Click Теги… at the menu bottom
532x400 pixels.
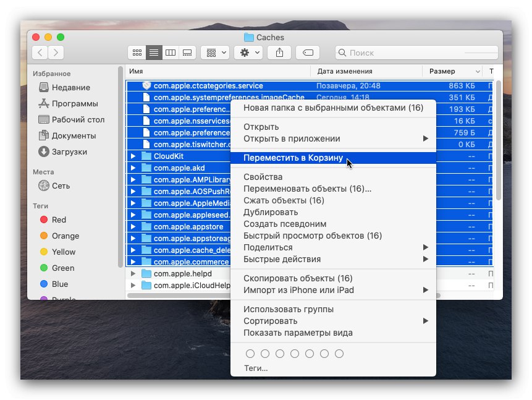pos(256,367)
